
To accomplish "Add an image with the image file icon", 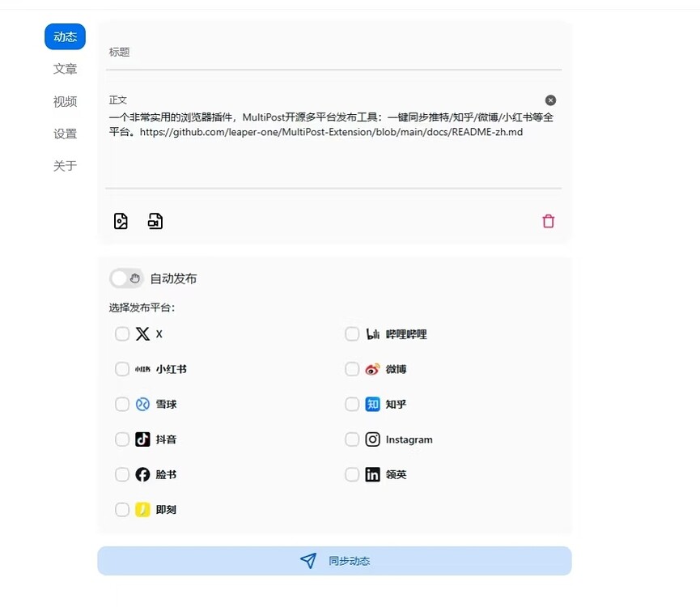I will (121, 221).
